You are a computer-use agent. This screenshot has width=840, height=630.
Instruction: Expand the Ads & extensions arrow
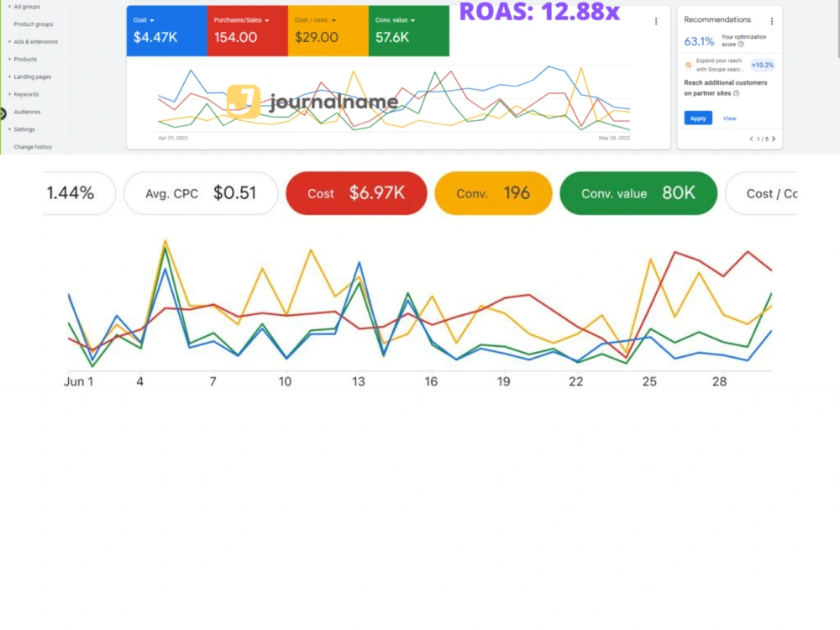(x=9, y=41)
